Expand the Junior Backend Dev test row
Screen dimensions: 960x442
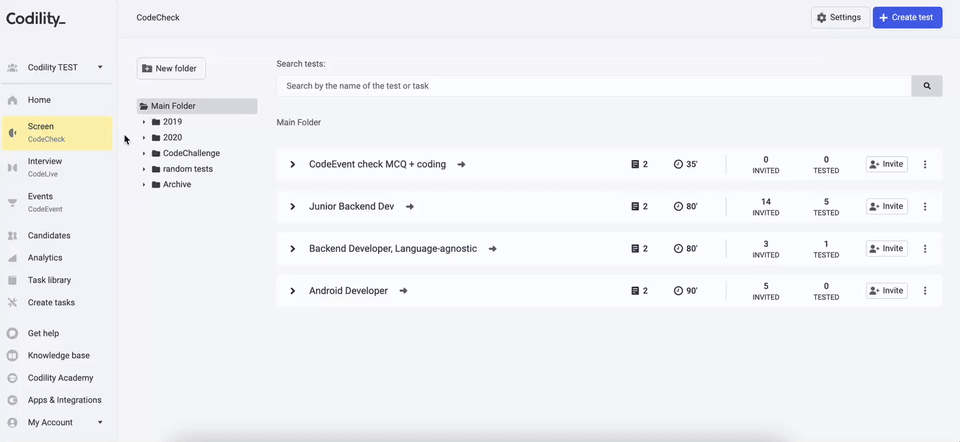(x=293, y=207)
